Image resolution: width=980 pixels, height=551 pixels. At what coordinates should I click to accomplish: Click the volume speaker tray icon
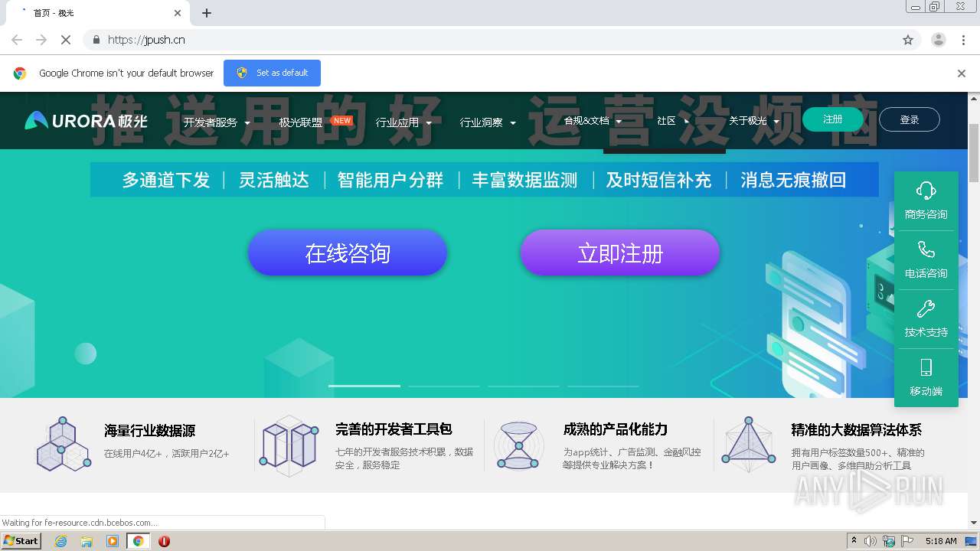pyautogui.click(x=870, y=541)
